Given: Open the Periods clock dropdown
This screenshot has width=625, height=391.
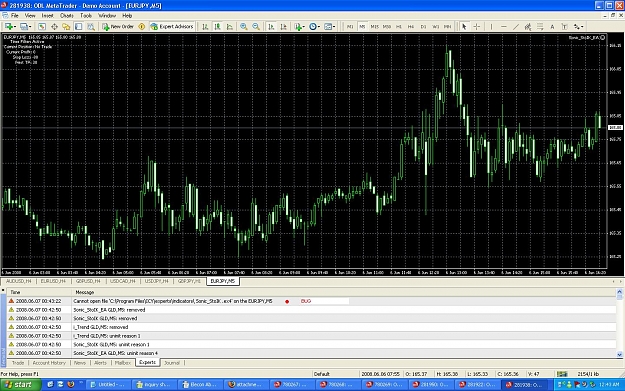Looking at the screenshot, I should 314,26.
